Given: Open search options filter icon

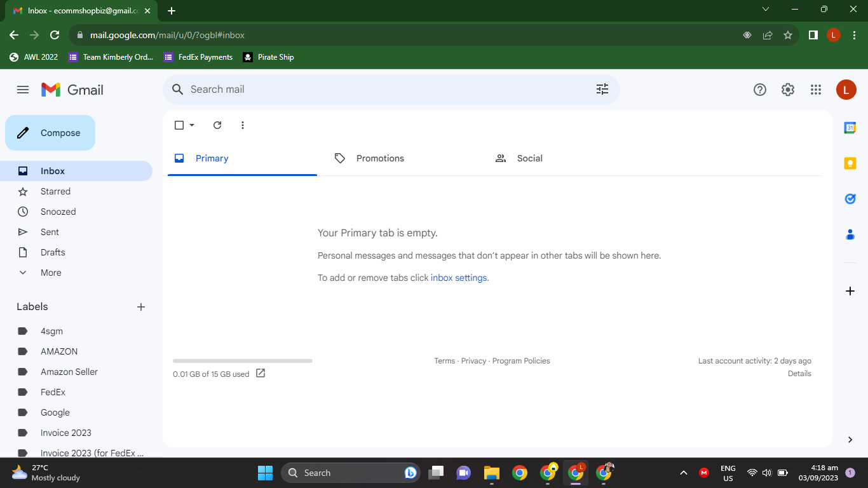Looking at the screenshot, I should 602,90.
